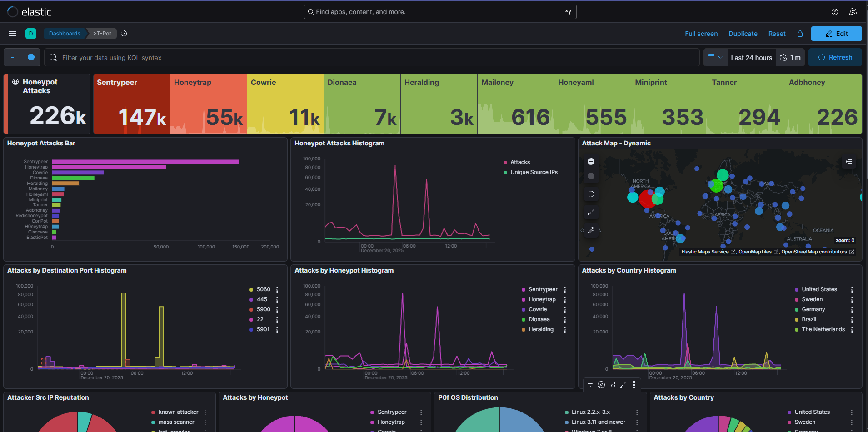Expand the map layers panel
This screenshot has height=432, width=868.
[x=848, y=162]
